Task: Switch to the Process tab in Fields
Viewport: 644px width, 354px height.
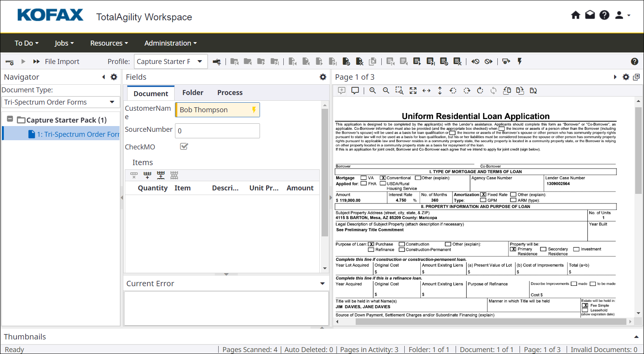Action: (230, 92)
